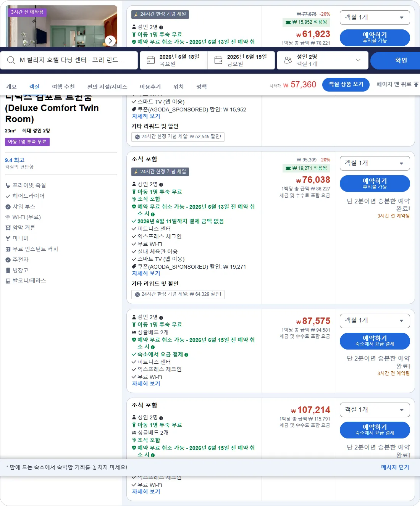Open 자세히 보기 in the ₩87,575 offer
The height and width of the screenshot is (506, 420).
(146, 384)
